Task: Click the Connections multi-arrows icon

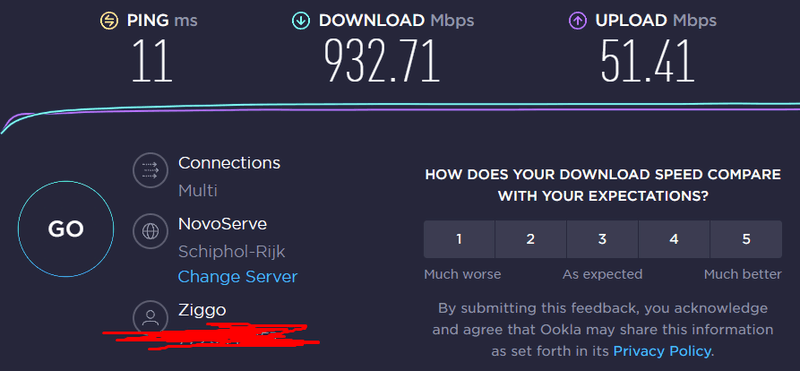Action: [150, 170]
